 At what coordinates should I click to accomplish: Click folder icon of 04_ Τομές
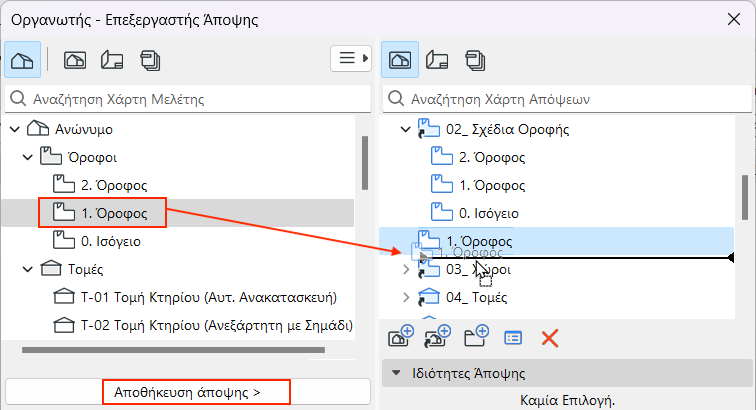click(429, 297)
